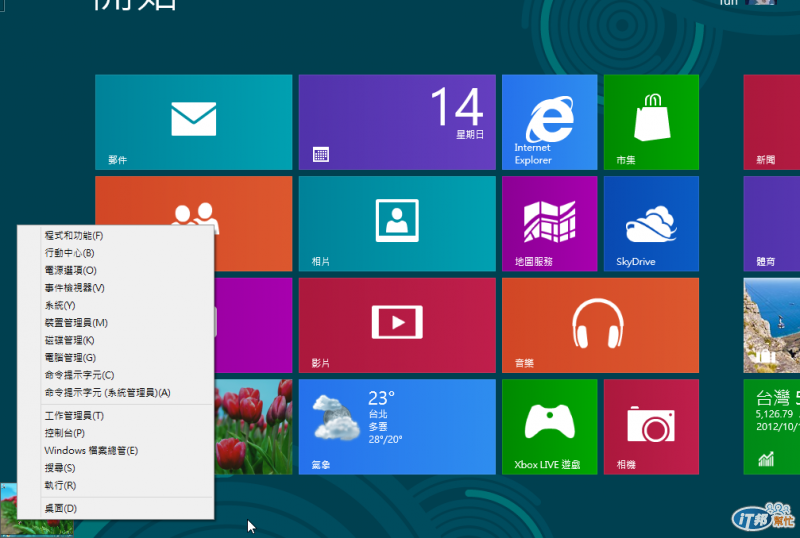800x538 pixels.
Task: Choose 系統(Y) in the context menu
Action: [x=115, y=305]
